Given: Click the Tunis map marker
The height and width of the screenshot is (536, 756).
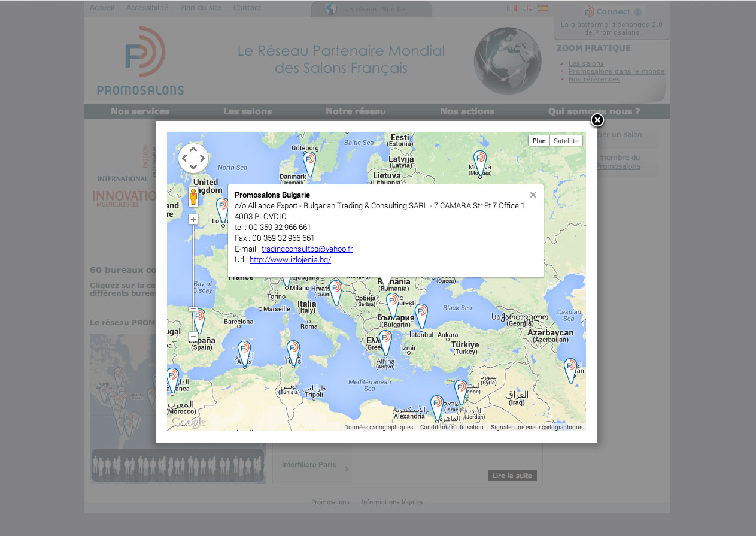Looking at the screenshot, I should click(293, 353).
